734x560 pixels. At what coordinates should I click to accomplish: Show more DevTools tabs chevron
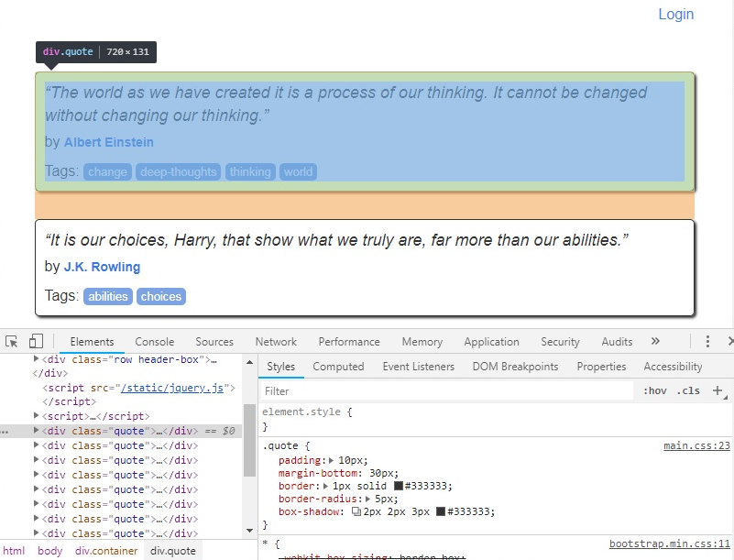[655, 341]
